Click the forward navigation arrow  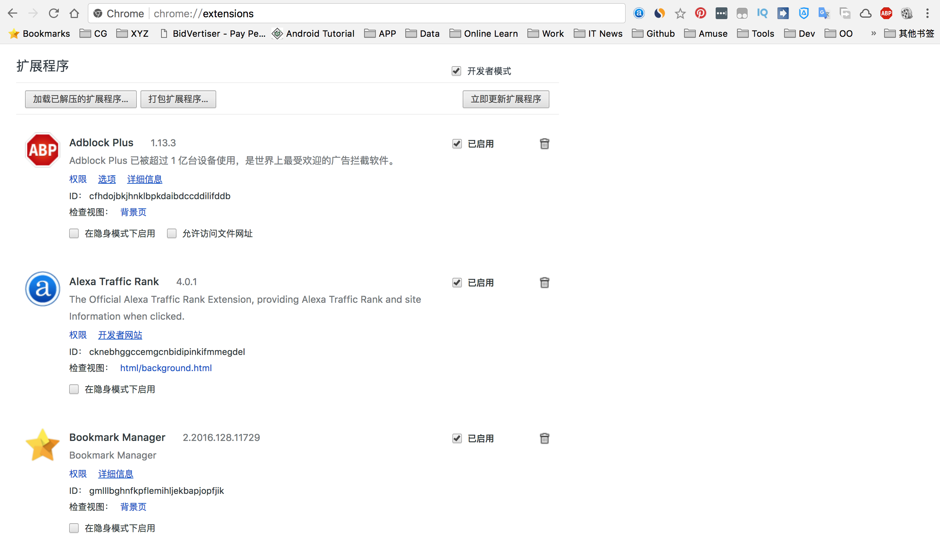pyautogui.click(x=33, y=14)
